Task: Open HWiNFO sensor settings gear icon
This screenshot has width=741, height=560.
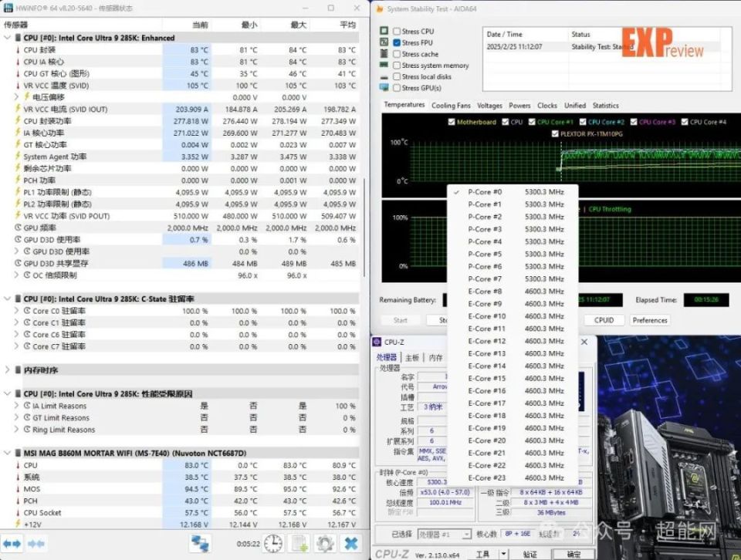Action: (325, 544)
